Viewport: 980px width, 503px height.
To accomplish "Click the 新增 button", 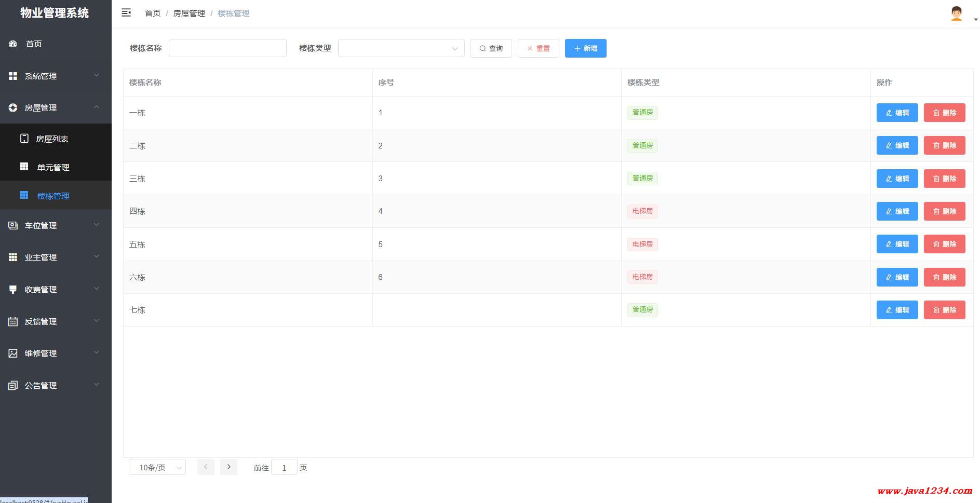I will (x=585, y=48).
